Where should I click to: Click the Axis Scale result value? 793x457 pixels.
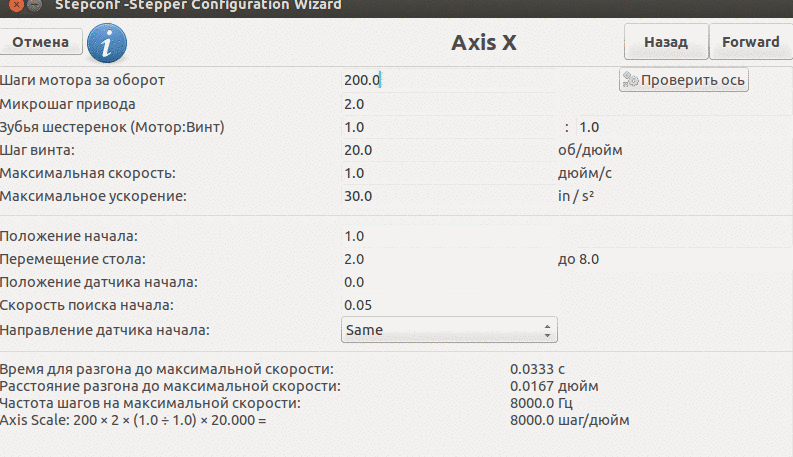pos(570,421)
